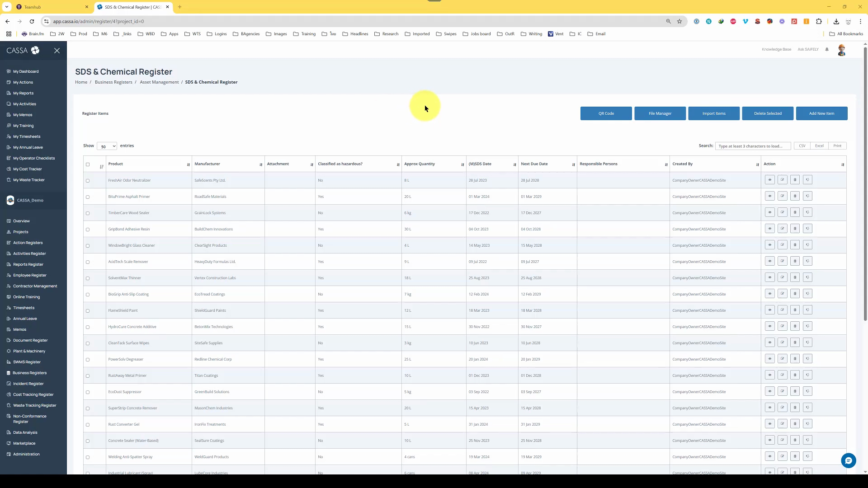Viewport: 868px width, 488px height.
Task: Tick the select-all checkbox in table header
Action: tap(88, 164)
